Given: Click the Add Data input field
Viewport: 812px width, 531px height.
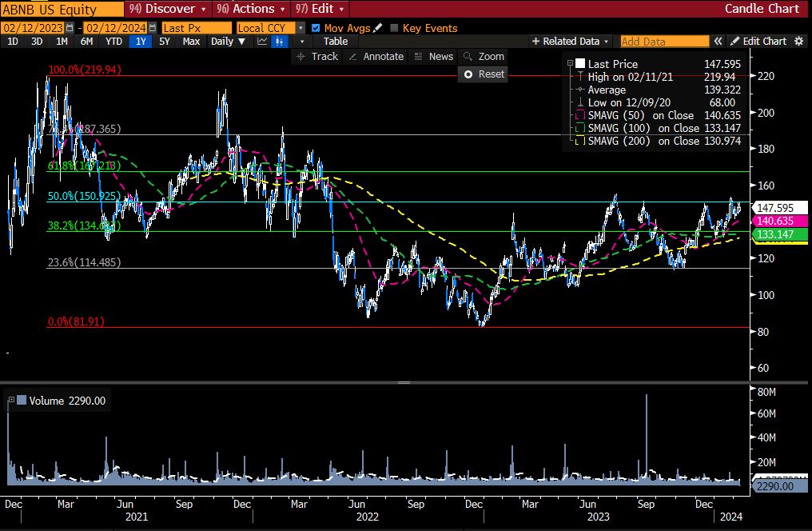Looking at the screenshot, I should (x=664, y=42).
